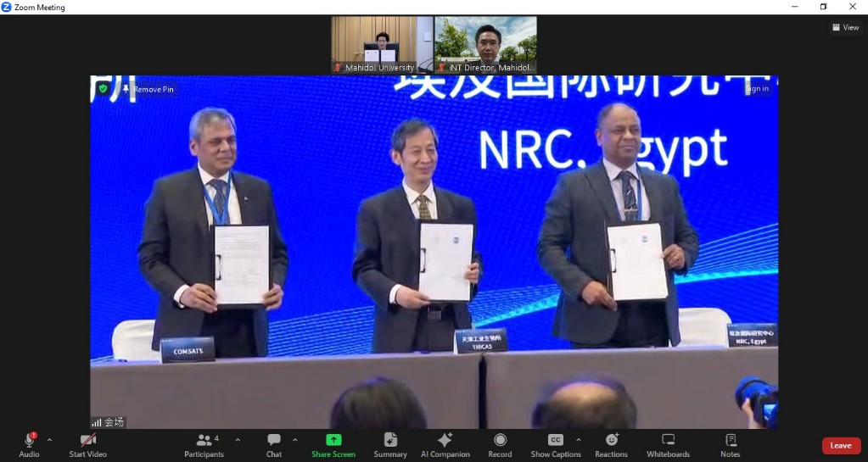
Task: Close the Zoom Meeting window
Action: coord(853,7)
